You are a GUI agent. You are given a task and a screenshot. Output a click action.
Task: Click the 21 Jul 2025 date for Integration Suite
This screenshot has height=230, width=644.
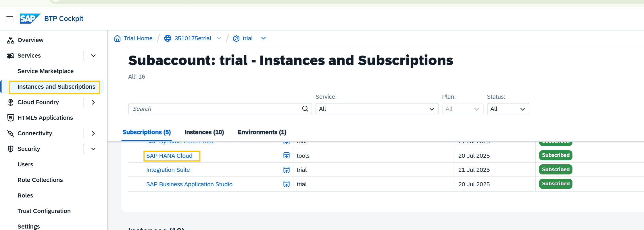pos(474,170)
